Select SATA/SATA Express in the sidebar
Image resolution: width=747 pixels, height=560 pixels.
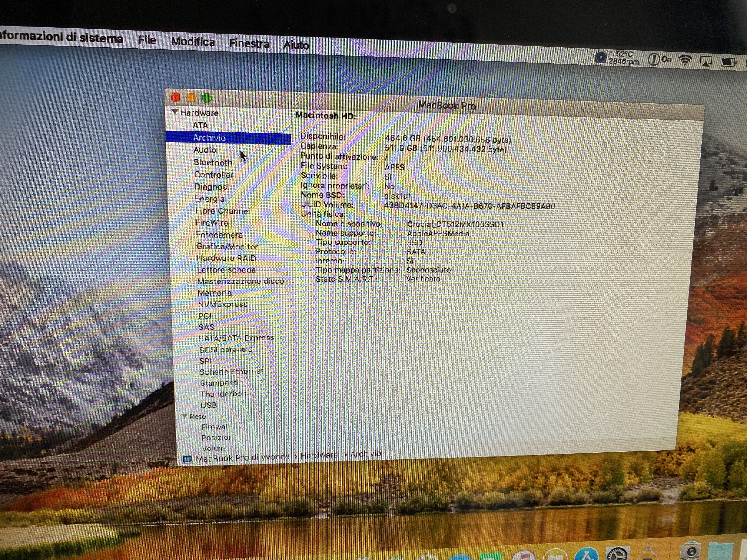236,338
